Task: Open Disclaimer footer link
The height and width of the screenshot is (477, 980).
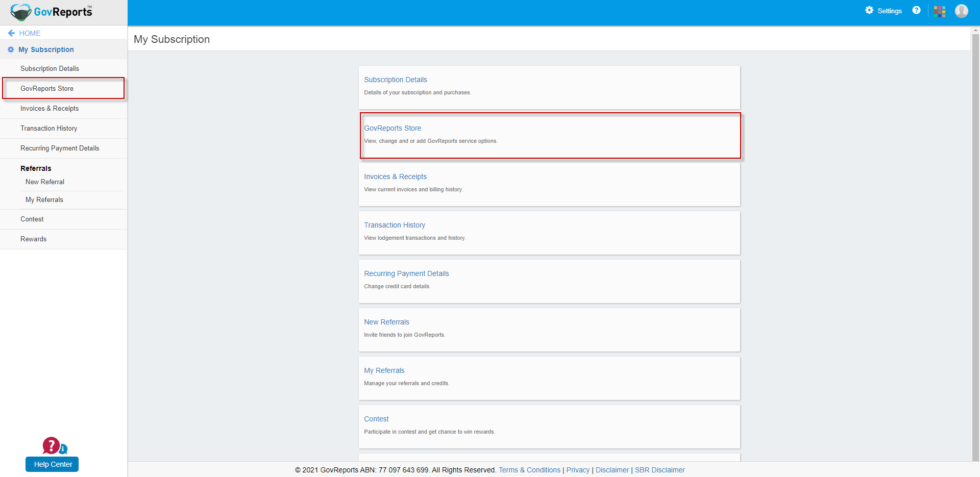Action: click(612, 470)
